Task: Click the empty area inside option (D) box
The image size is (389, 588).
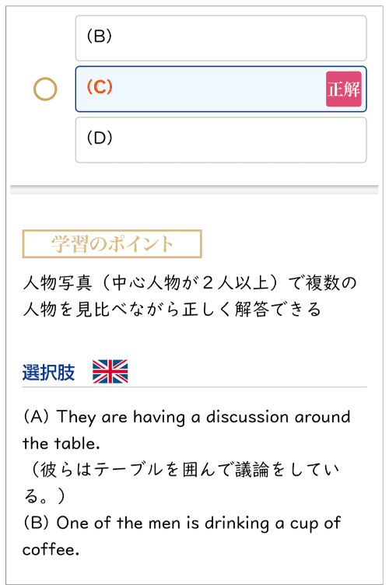Action: tap(240, 140)
